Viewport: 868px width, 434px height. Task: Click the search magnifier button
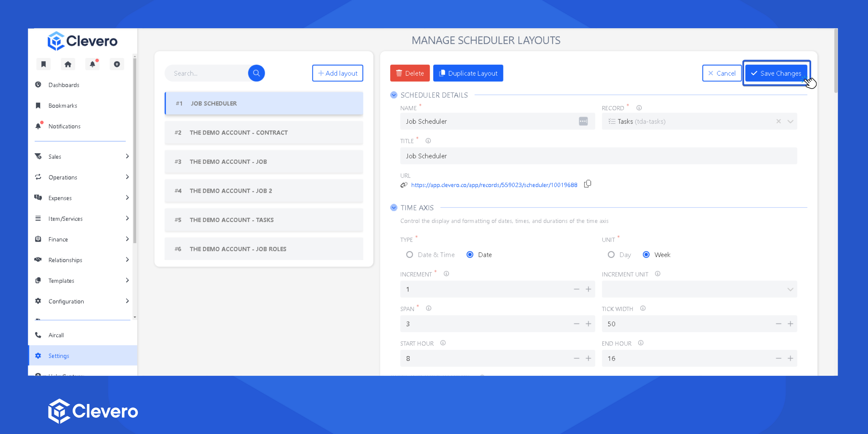click(x=256, y=73)
